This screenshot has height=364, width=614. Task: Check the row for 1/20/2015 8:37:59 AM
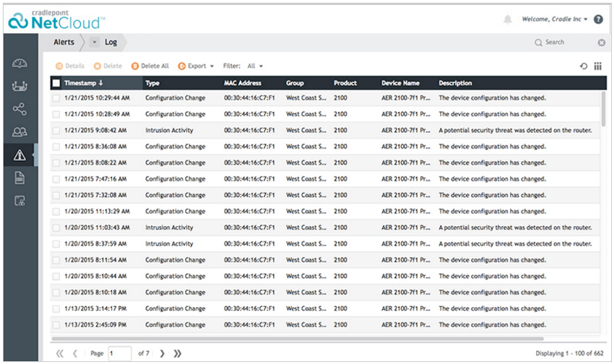[x=56, y=244]
